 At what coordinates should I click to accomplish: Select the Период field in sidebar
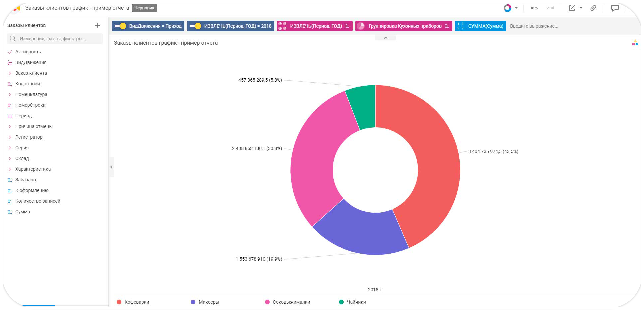[23, 116]
